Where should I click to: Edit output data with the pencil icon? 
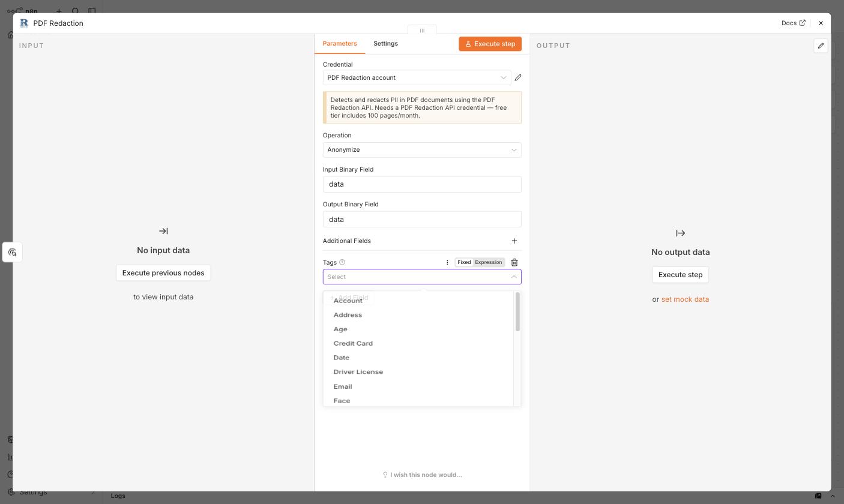pyautogui.click(x=821, y=46)
